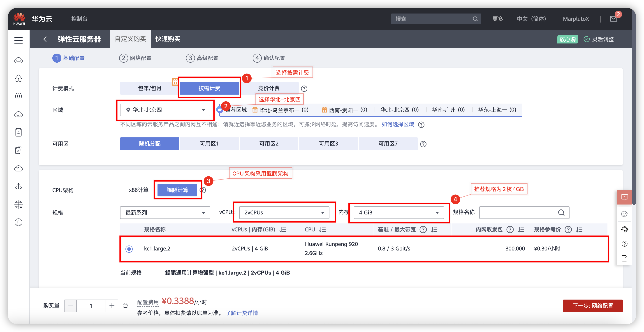
Task: Expand the 华北-北京四 region dropdown
Action: click(x=165, y=110)
